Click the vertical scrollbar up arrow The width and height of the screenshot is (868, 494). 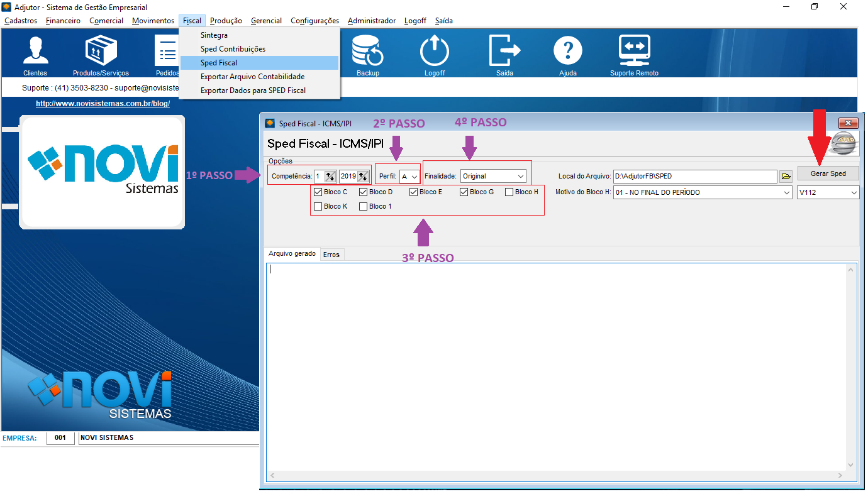click(851, 269)
